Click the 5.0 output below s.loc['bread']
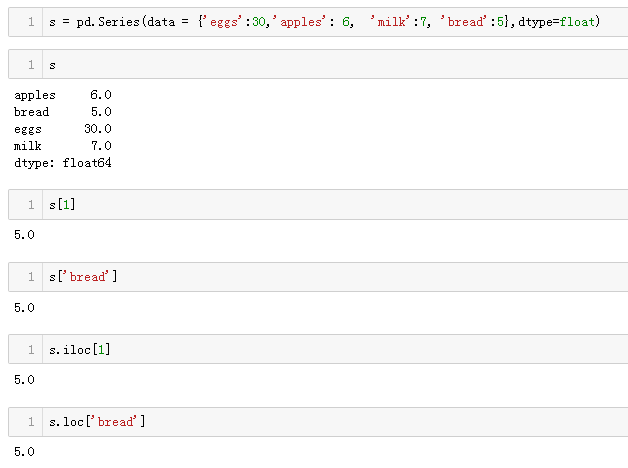This screenshot has height=468, width=628. [x=24, y=452]
